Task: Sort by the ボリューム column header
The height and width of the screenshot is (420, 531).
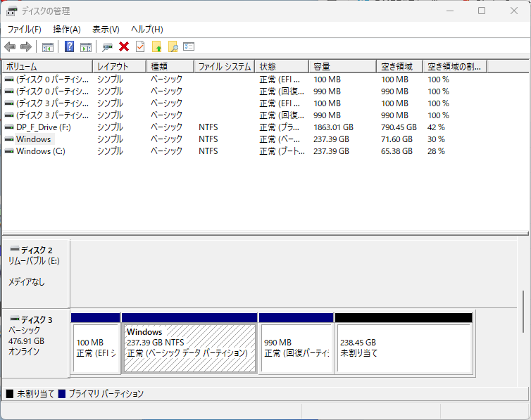Action: click(47, 66)
